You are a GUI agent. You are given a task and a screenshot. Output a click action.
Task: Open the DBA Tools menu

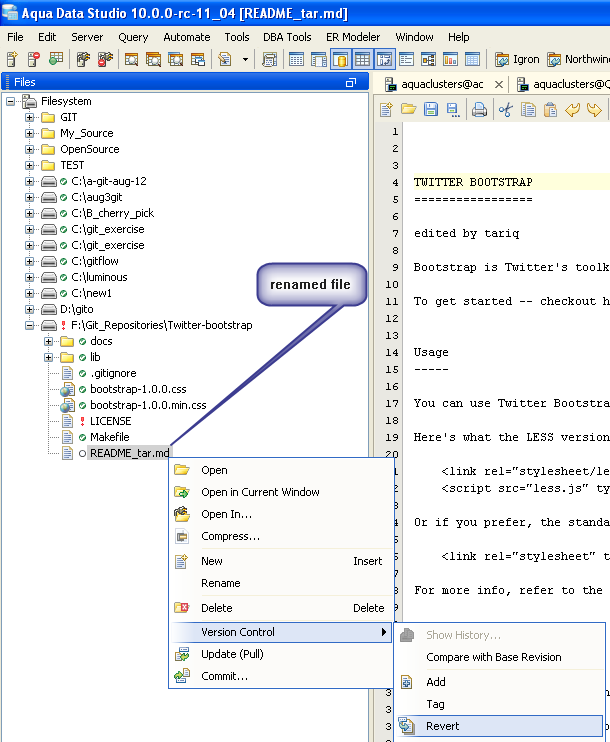287,37
